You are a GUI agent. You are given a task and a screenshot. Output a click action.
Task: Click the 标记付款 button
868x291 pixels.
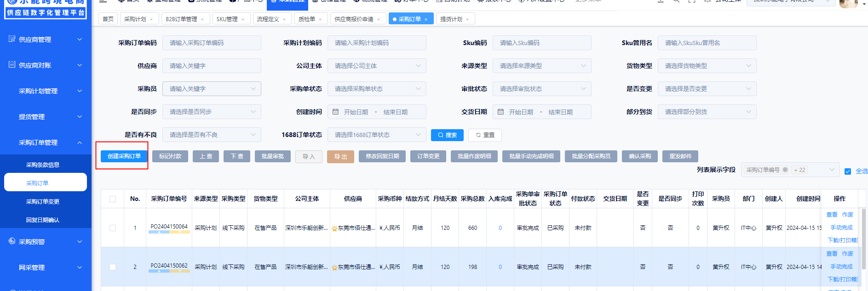click(170, 156)
